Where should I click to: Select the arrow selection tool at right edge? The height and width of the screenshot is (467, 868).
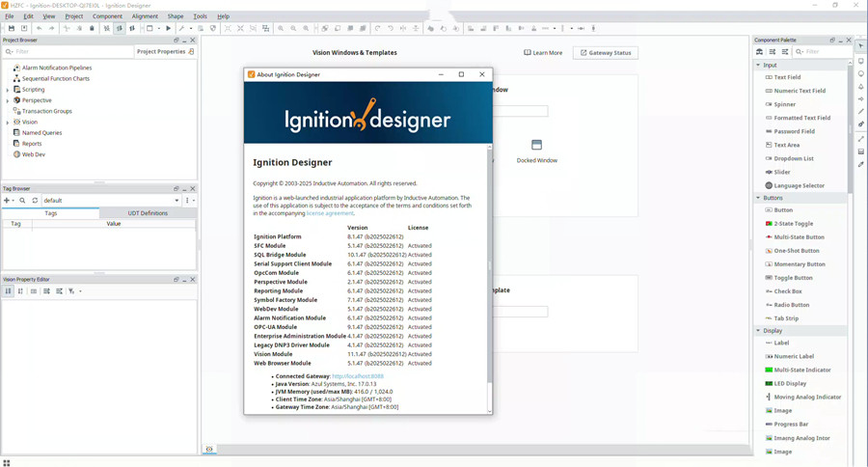click(x=861, y=46)
